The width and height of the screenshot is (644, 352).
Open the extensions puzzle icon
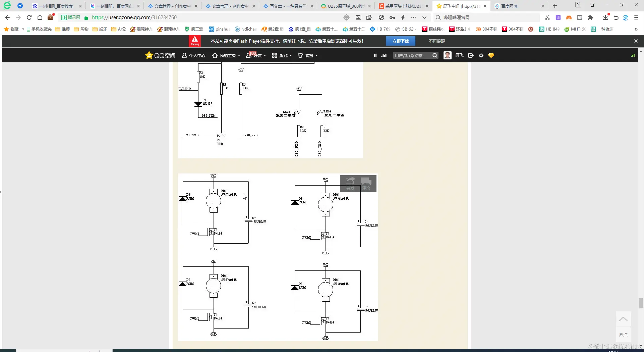click(x=590, y=17)
